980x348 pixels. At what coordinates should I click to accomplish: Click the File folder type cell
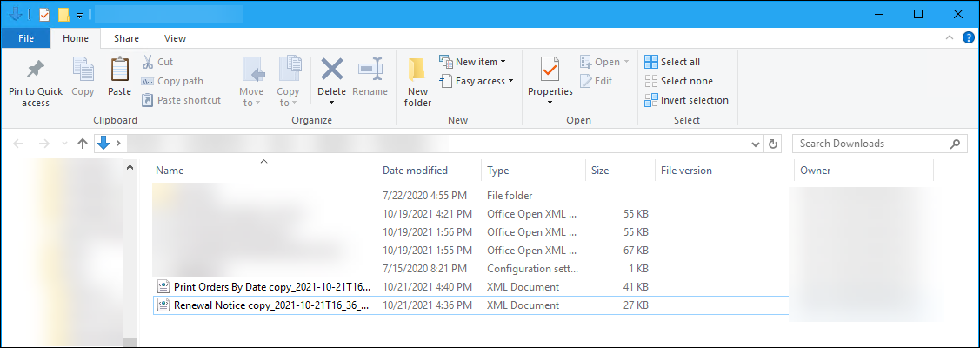pyautogui.click(x=510, y=196)
